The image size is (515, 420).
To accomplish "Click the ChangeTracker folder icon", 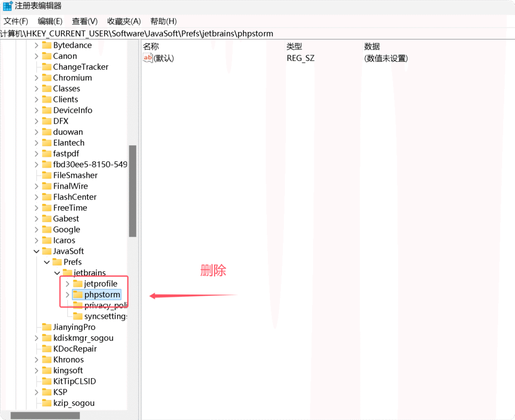I will 47,67.
